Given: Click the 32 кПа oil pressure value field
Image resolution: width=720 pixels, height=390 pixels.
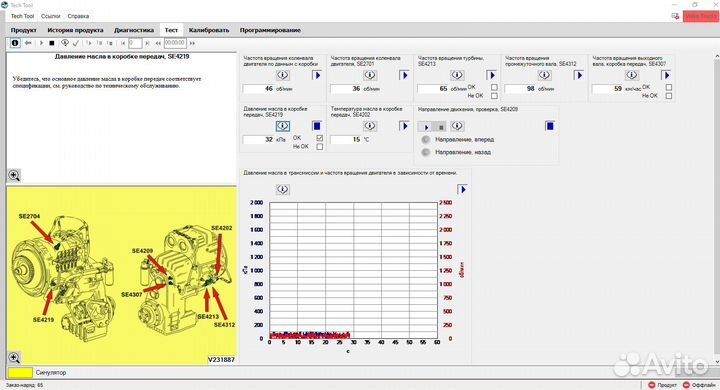Looking at the screenshot, I should pyautogui.click(x=259, y=139).
